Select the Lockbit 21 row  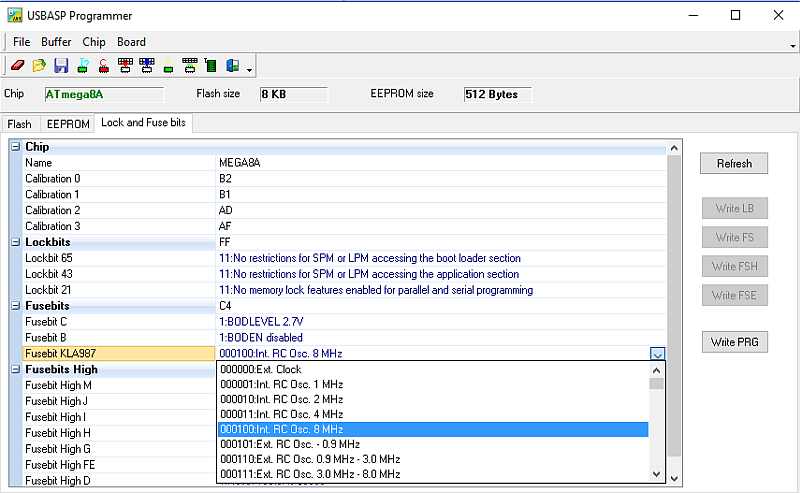pos(344,290)
